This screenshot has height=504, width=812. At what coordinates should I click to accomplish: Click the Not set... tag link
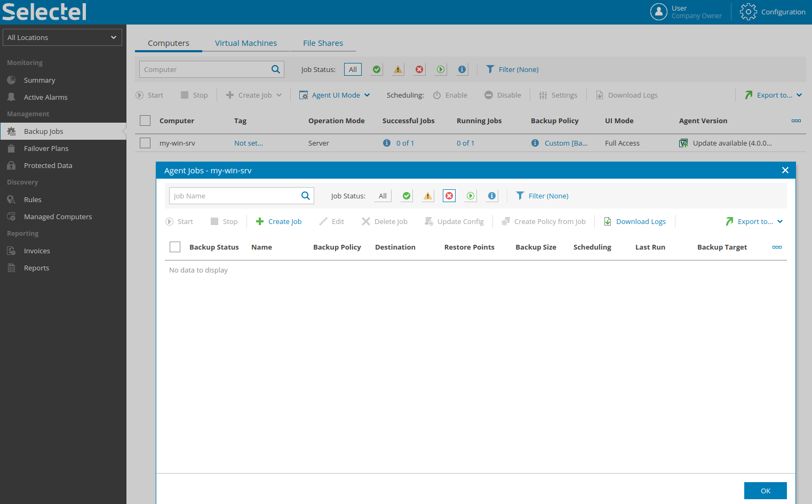coord(249,143)
